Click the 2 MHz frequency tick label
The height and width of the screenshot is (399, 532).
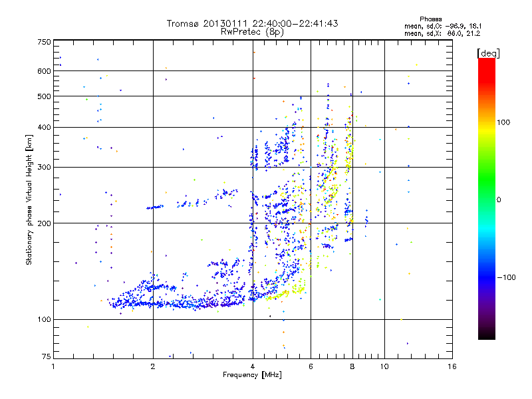pyautogui.click(x=153, y=366)
